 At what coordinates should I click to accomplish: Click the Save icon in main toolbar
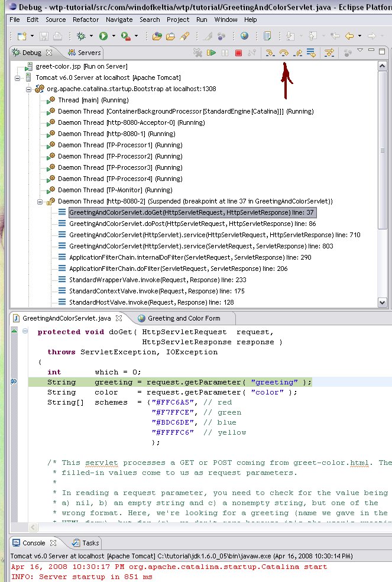pos(44,36)
